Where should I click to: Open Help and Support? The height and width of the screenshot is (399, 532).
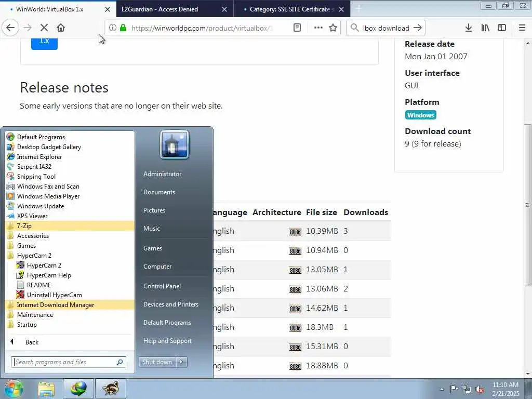point(167,341)
